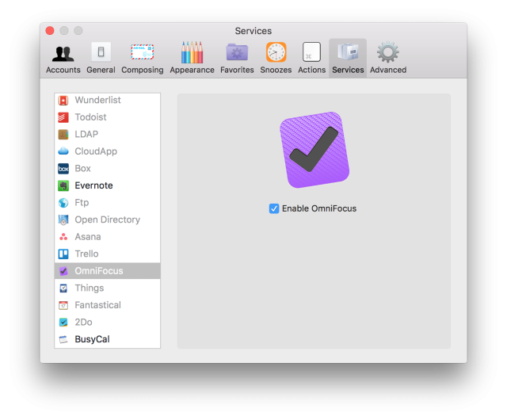Open the General preferences switch icon
Screen dimensions: 507x420
pyautogui.click(x=101, y=52)
